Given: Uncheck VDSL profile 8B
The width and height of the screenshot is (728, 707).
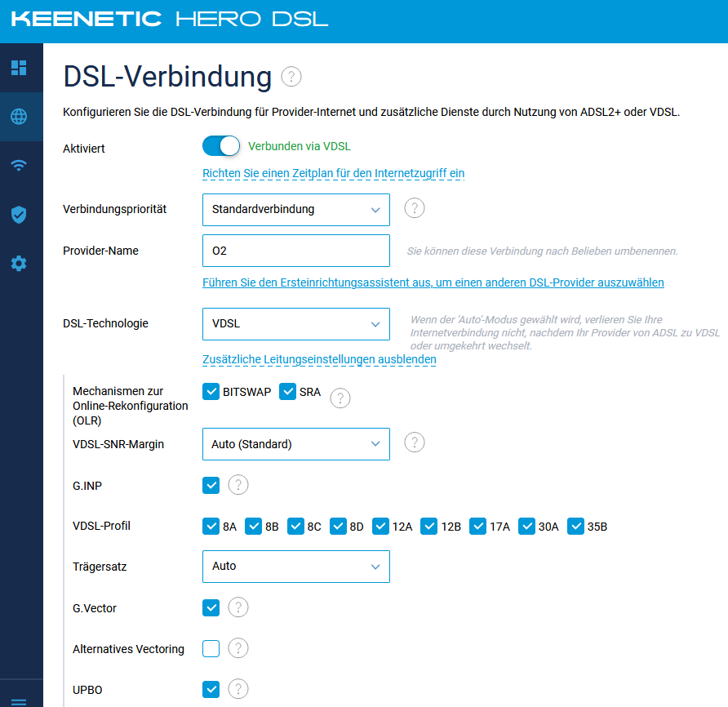Looking at the screenshot, I should coord(253,527).
